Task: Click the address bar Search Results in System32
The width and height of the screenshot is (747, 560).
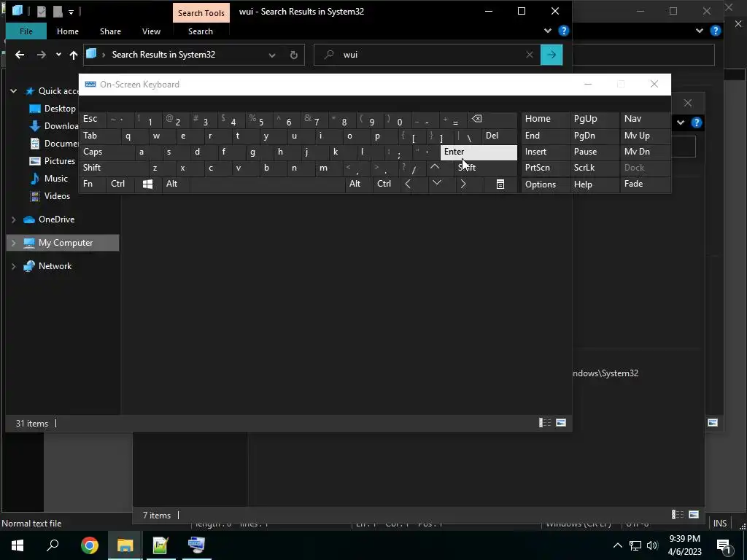Action: tap(163, 55)
